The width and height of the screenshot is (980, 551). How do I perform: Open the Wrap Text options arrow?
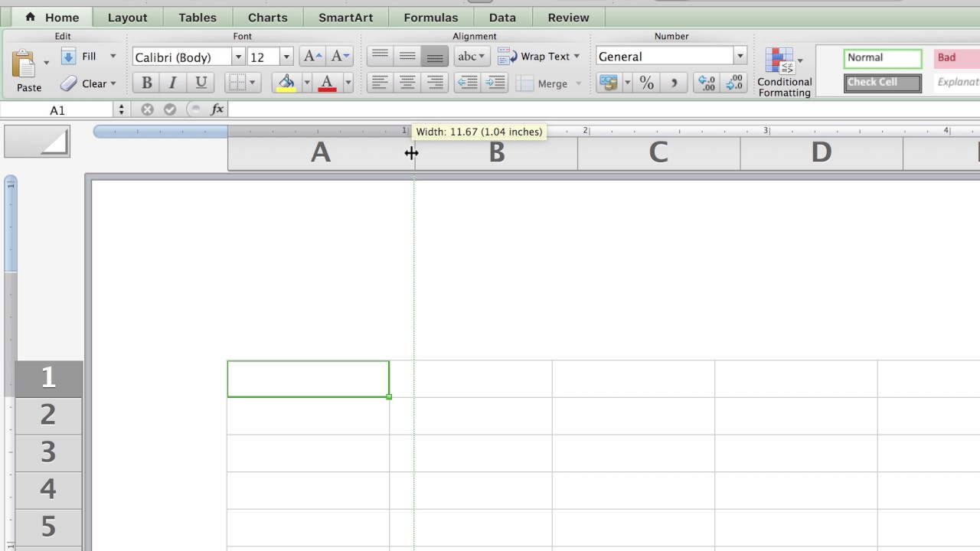[577, 56]
